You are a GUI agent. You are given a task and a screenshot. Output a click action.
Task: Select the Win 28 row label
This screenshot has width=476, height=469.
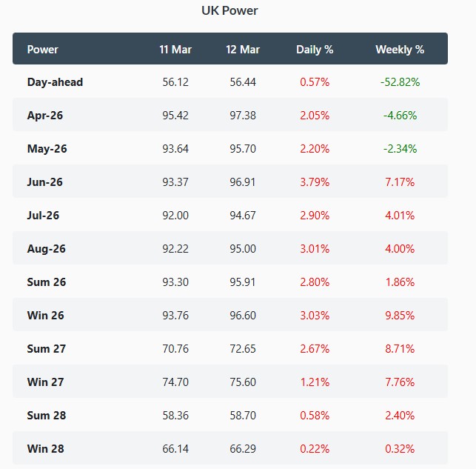[x=46, y=449]
